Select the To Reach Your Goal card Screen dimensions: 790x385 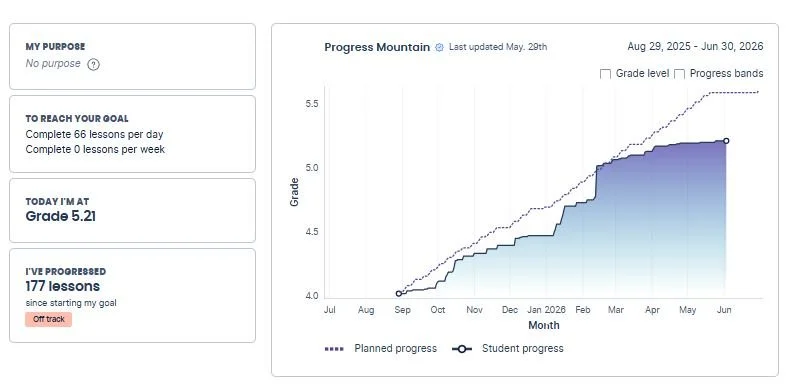(133, 134)
